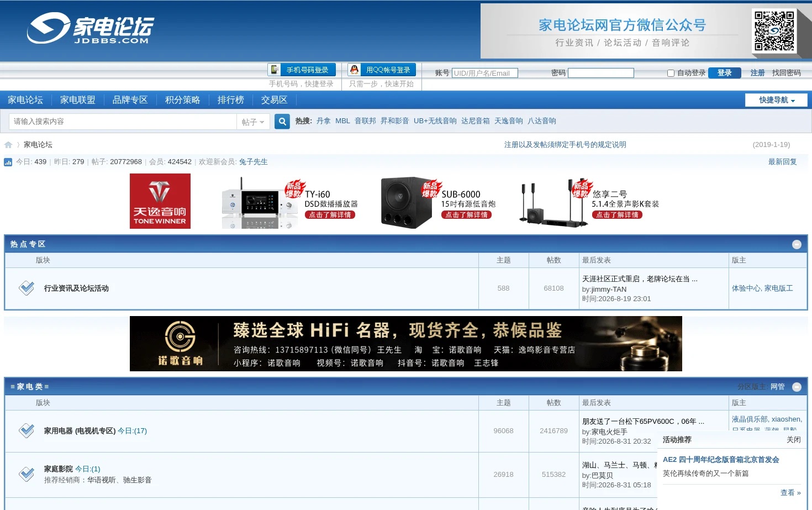Toggle the 自动登录 checkbox
Viewport: 812px width, 510px height.
click(671, 73)
